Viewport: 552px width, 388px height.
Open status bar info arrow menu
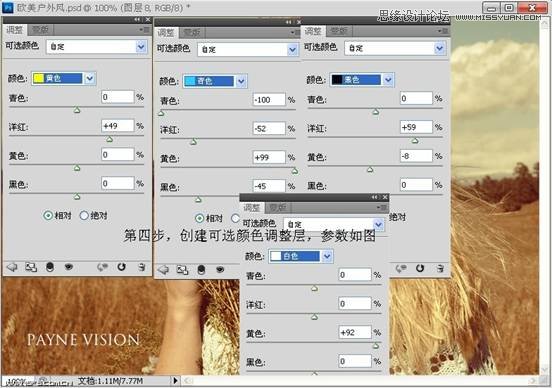pyautogui.click(x=175, y=381)
